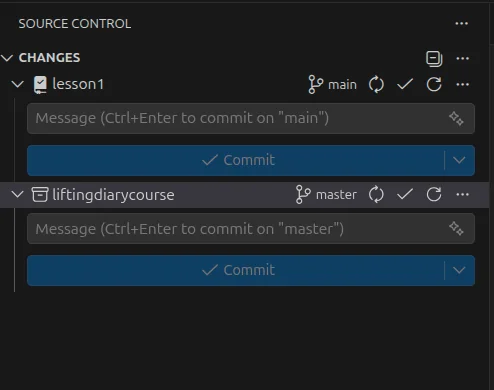494x390 pixels.
Task: Click the Changes view-mode toggle icon
Action: 434,59
